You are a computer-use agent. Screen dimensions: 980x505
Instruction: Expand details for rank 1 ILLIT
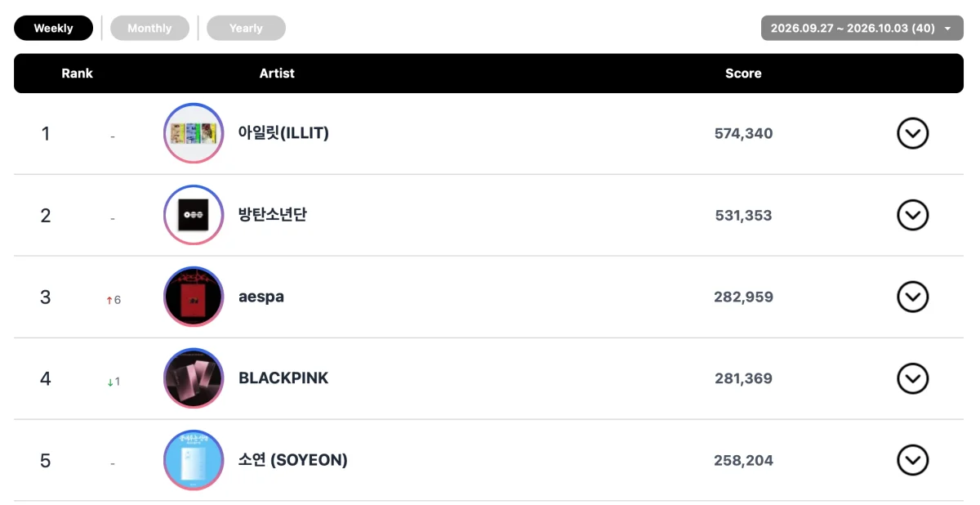point(913,133)
